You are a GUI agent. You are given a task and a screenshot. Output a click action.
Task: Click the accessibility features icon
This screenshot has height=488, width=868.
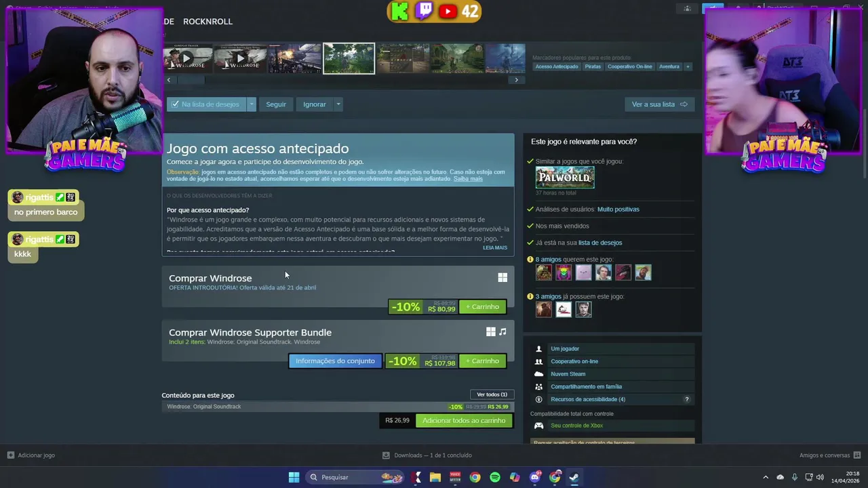pyautogui.click(x=539, y=399)
